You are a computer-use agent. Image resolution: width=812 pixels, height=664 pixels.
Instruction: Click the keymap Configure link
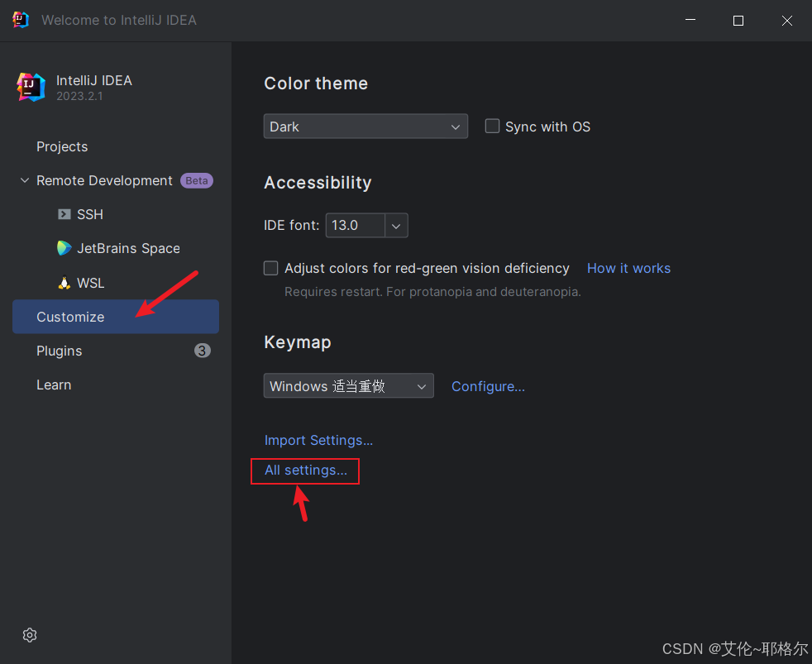tap(488, 386)
